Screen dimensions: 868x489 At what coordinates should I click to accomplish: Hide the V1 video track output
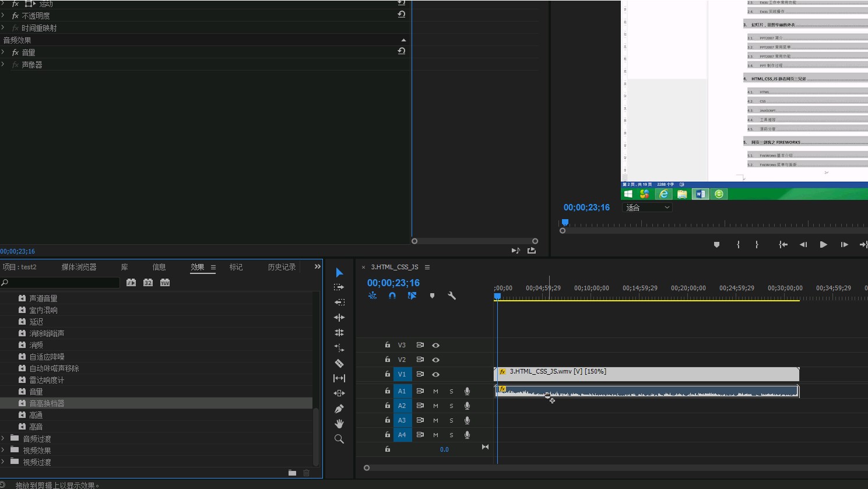[435, 374]
